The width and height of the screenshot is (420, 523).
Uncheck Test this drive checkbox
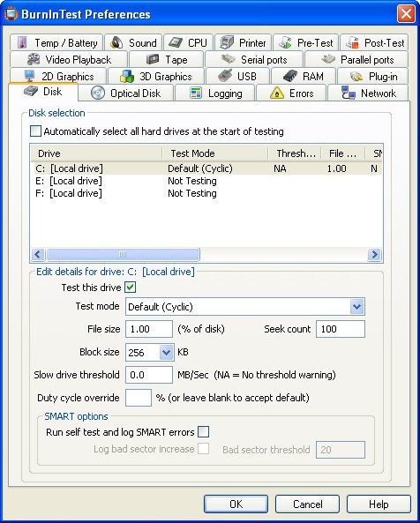tap(130, 288)
